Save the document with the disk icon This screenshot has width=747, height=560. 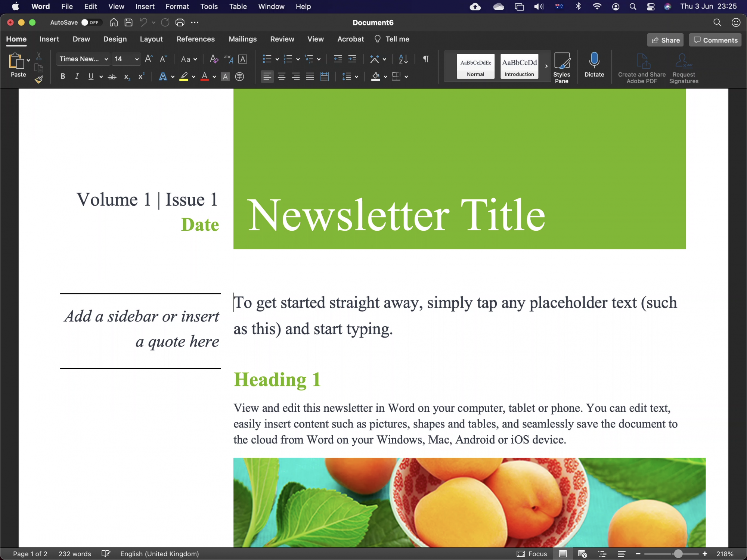pos(128,22)
